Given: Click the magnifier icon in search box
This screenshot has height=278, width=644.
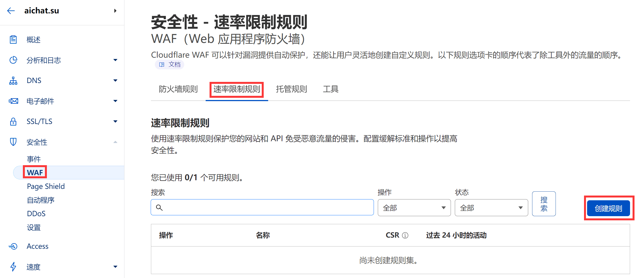Looking at the screenshot, I should click(159, 208).
